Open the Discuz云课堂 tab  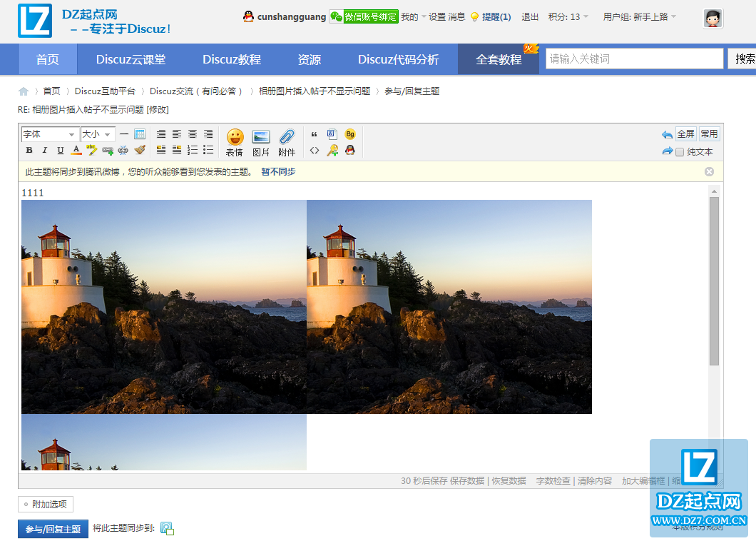(131, 59)
